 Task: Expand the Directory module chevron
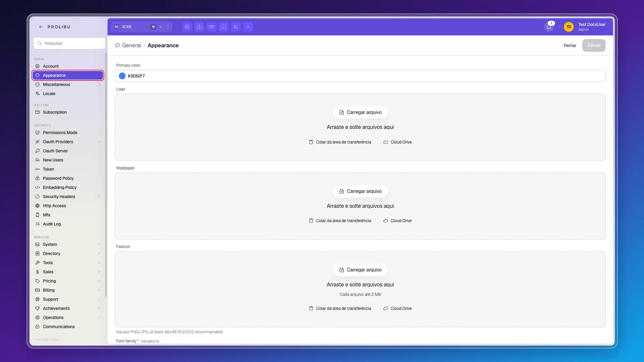[99, 254]
